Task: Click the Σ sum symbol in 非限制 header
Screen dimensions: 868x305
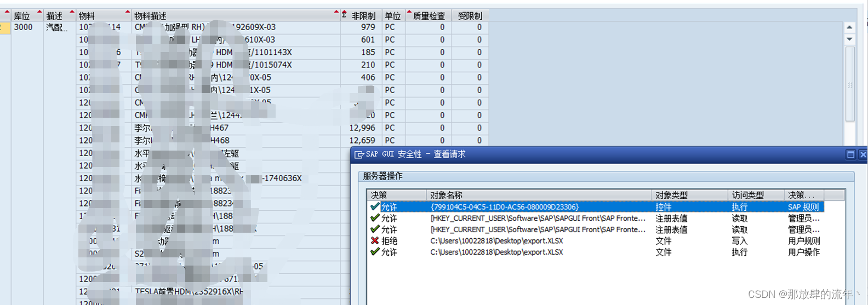Action: click(344, 15)
